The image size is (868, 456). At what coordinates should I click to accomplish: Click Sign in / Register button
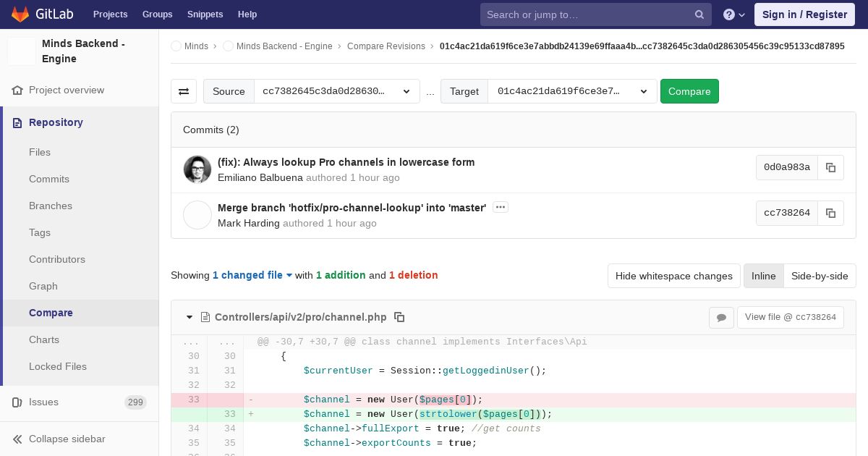click(x=804, y=14)
